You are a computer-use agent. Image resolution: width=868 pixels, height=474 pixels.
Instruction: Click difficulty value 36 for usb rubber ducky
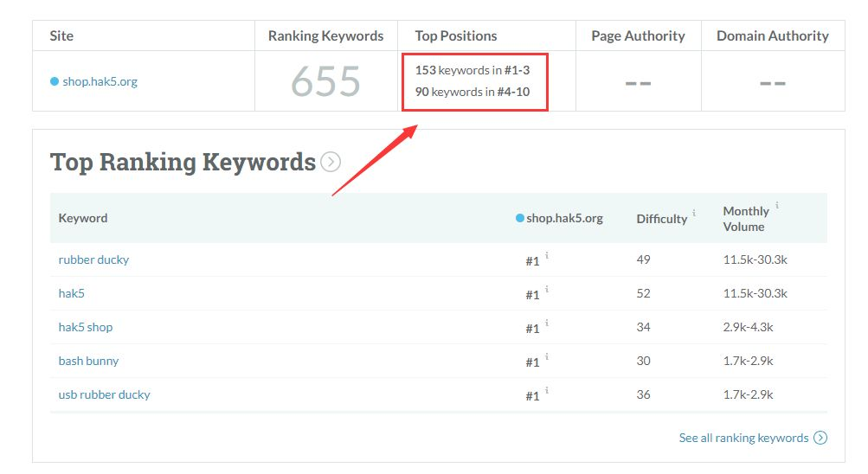(643, 394)
